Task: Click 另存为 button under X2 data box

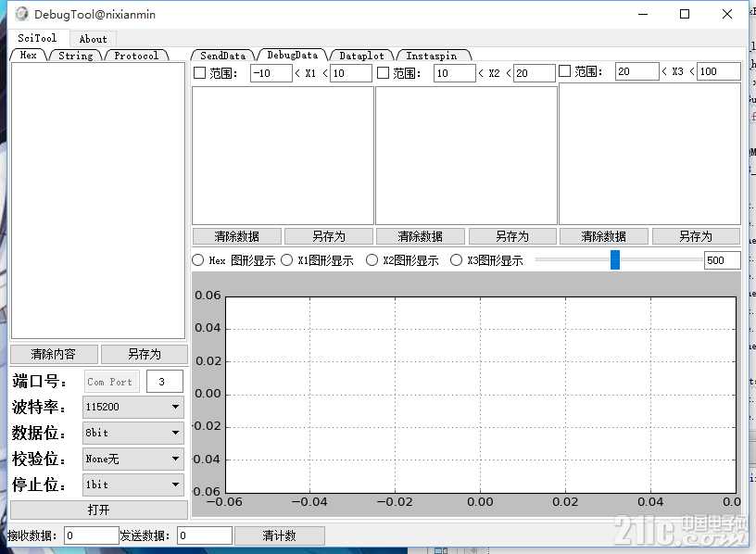Action: click(512, 236)
